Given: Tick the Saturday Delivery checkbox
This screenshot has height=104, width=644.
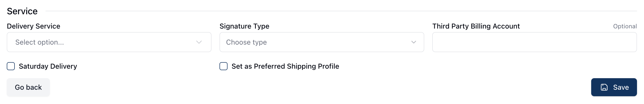Looking at the screenshot, I should point(11,66).
